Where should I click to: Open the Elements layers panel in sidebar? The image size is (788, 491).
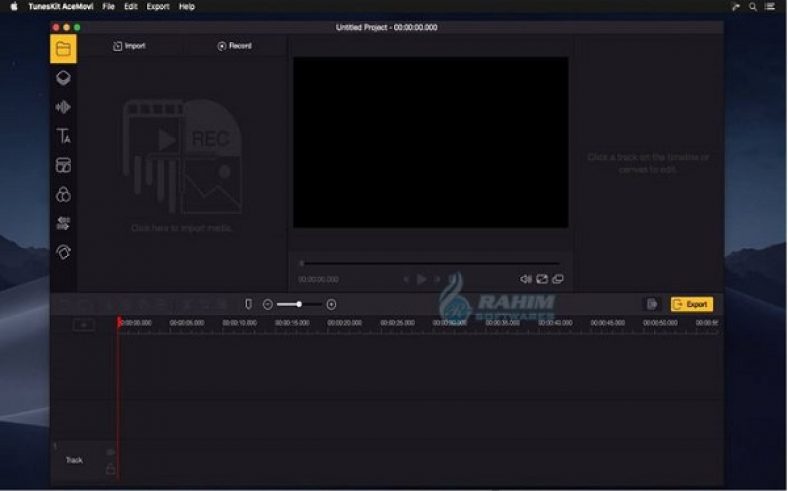tap(63, 78)
